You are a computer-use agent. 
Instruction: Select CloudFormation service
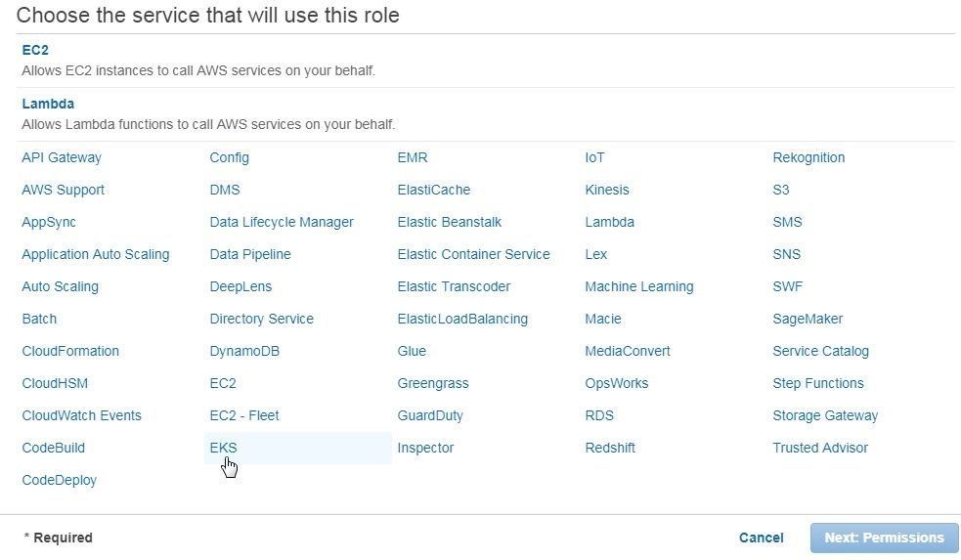[70, 351]
